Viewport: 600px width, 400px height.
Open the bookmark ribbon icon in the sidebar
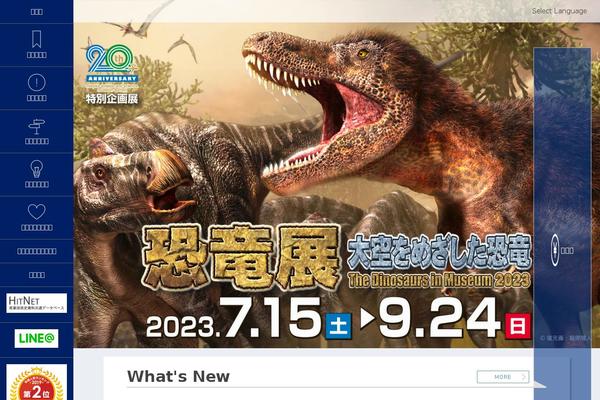click(36, 39)
